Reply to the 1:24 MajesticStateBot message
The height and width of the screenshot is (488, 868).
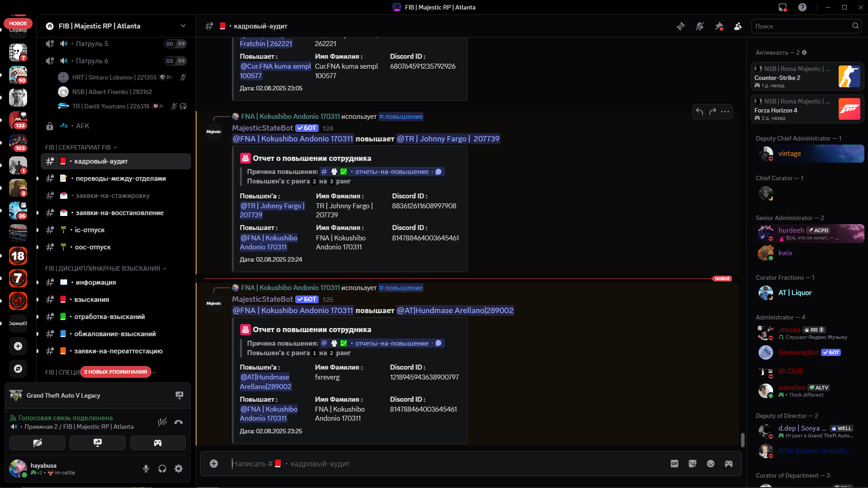(699, 112)
